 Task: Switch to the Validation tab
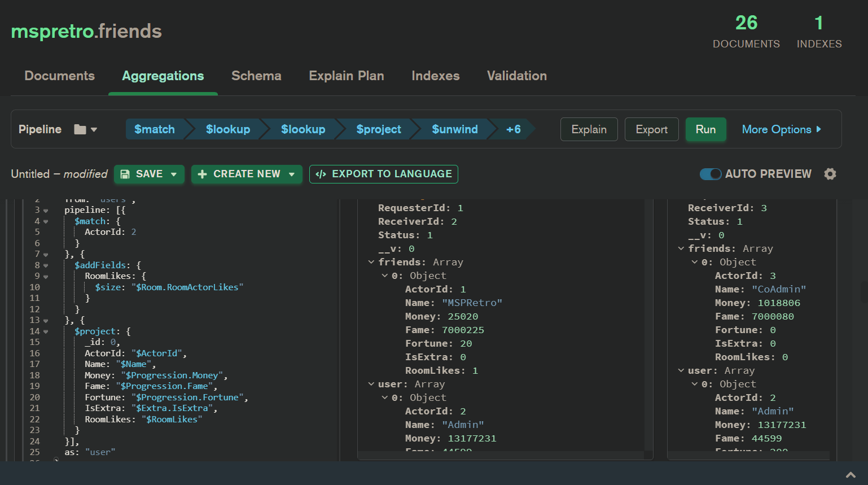coord(517,76)
